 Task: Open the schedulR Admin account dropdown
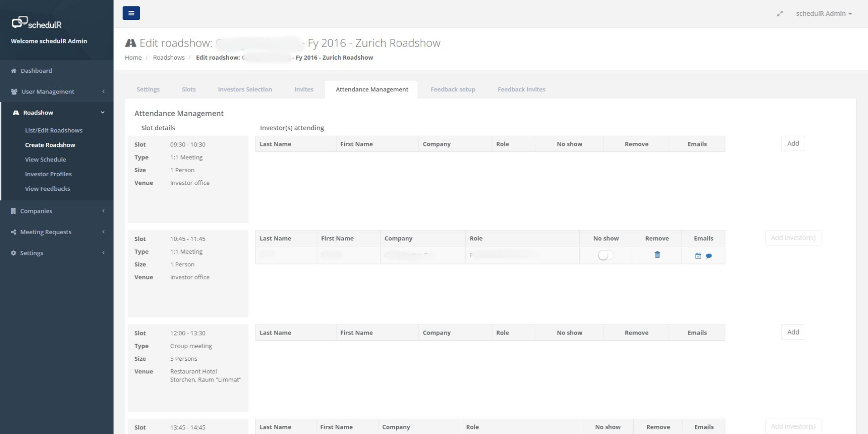click(823, 13)
